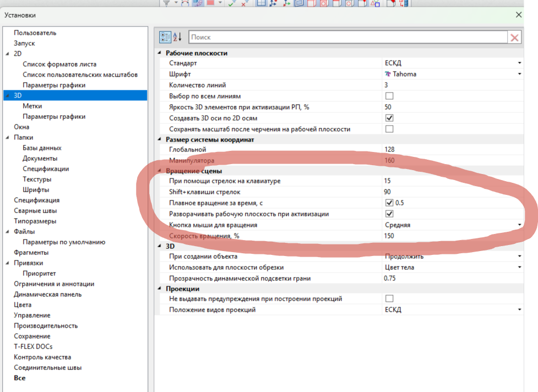Clear search with the red X icon

click(x=514, y=37)
